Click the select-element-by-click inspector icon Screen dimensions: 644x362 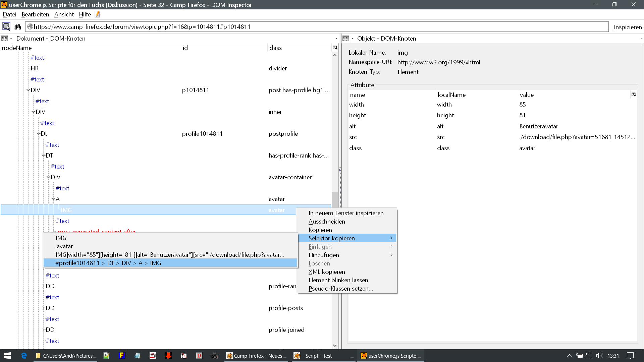click(x=6, y=26)
